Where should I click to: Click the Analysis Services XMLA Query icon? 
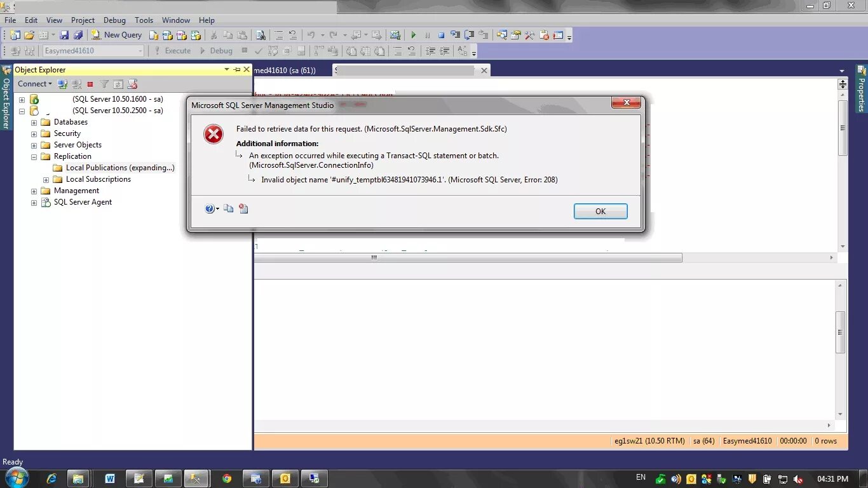(196, 35)
